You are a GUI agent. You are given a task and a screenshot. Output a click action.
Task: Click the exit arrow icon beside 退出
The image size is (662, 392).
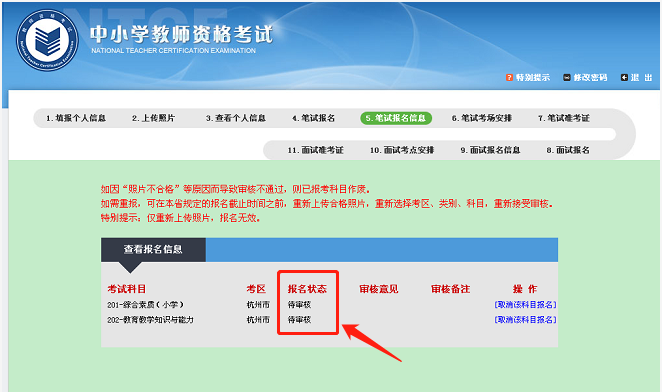tap(624, 77)
